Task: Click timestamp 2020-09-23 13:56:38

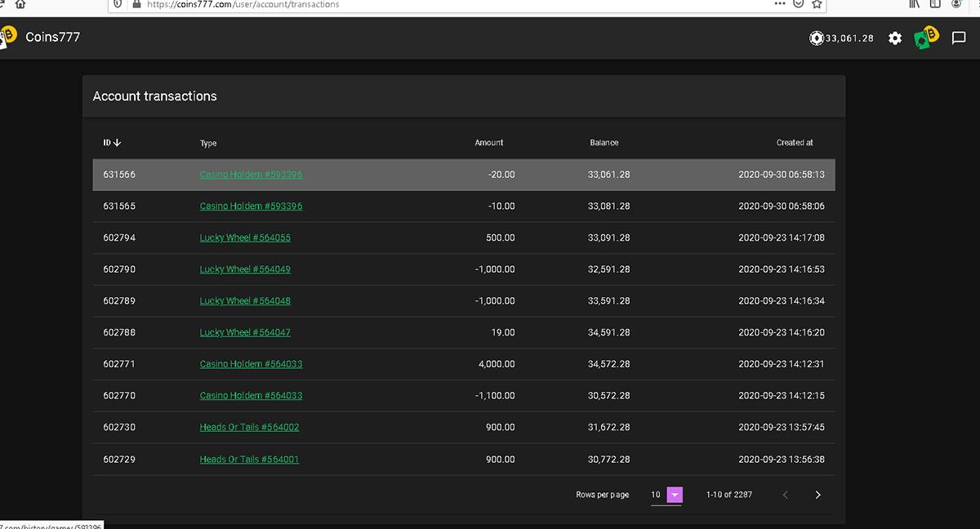Action: click(x=782, y=460)
